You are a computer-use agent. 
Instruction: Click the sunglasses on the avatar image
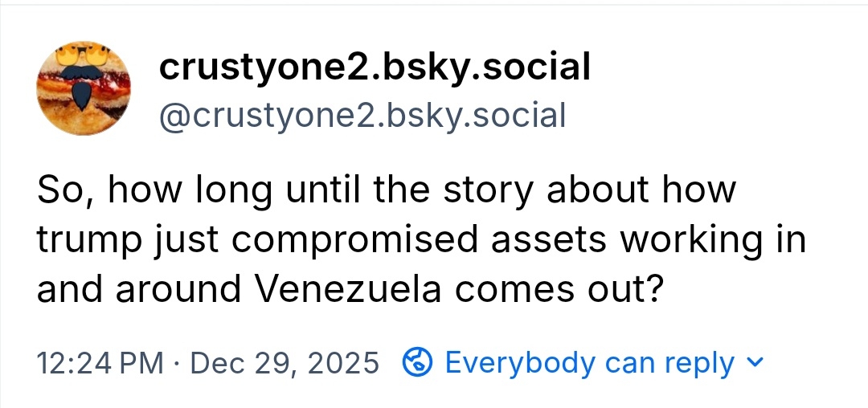click(84, 55)
